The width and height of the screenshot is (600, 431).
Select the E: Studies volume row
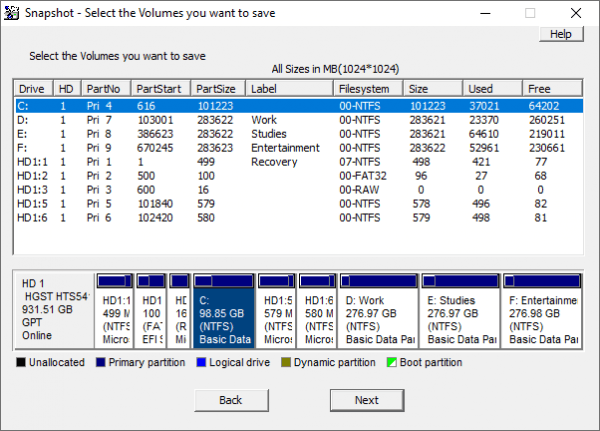click(299, 134)
